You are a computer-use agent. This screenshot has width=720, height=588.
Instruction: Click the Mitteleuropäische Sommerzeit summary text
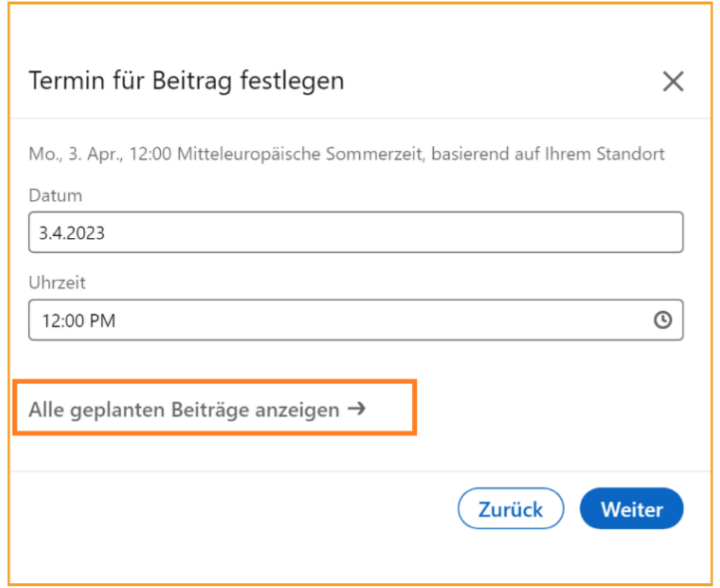pyautogui.click(x=347, y=154)
